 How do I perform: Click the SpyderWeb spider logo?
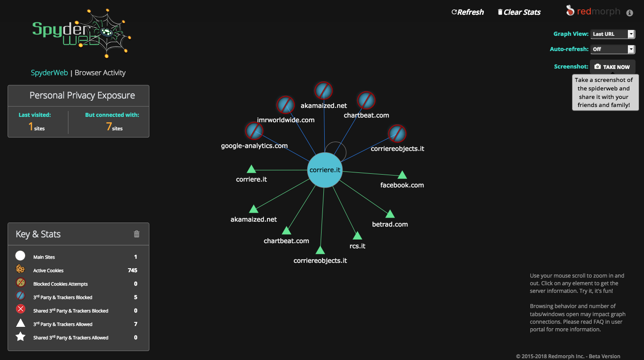tap(81, 33)
